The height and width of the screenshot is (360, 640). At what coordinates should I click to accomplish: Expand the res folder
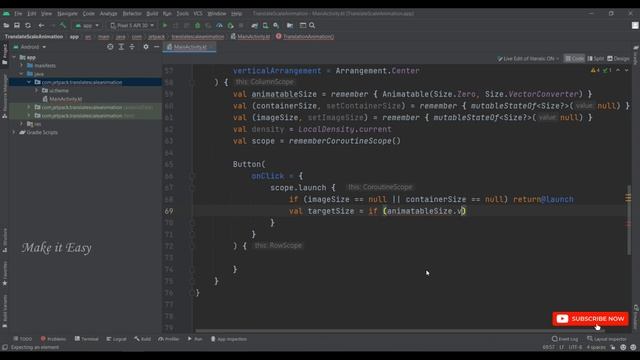pyautogui.click(x=22, y=124)
